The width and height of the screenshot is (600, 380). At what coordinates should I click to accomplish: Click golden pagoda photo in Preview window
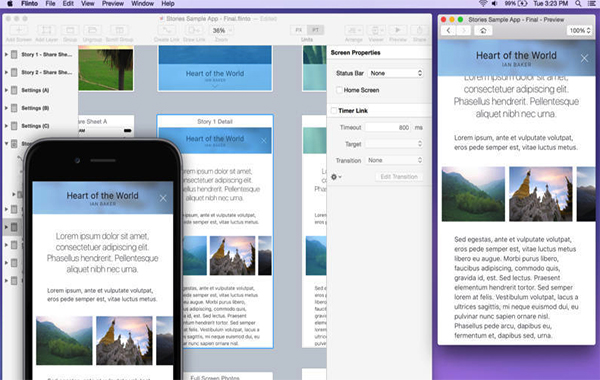[541, 194]
